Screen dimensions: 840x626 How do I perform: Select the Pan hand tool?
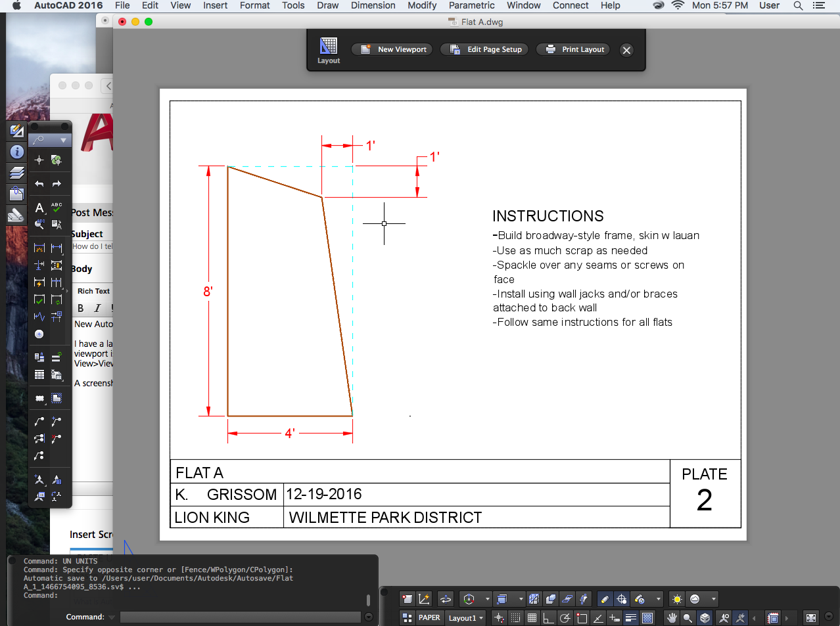tap(671, 618)
